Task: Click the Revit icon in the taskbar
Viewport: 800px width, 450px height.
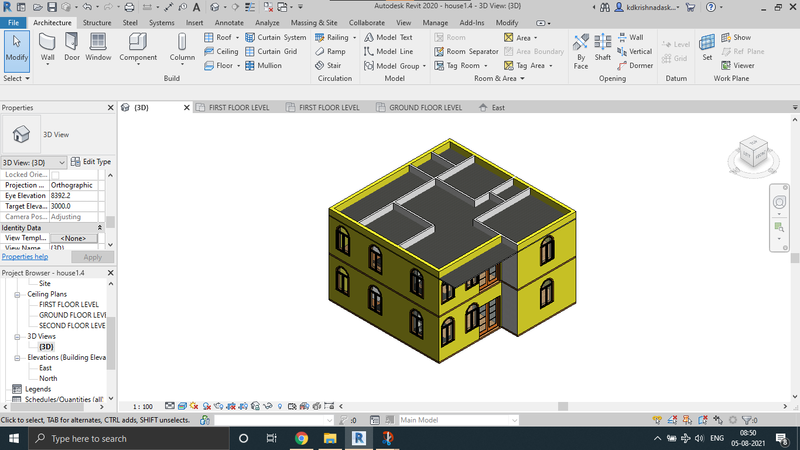Action: 359,438
